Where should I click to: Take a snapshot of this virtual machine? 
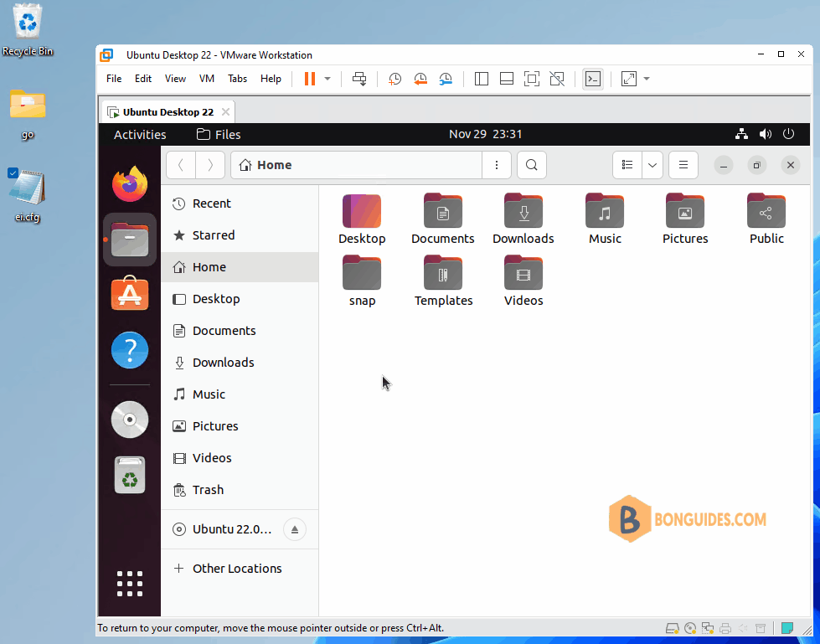click(395, 79)
